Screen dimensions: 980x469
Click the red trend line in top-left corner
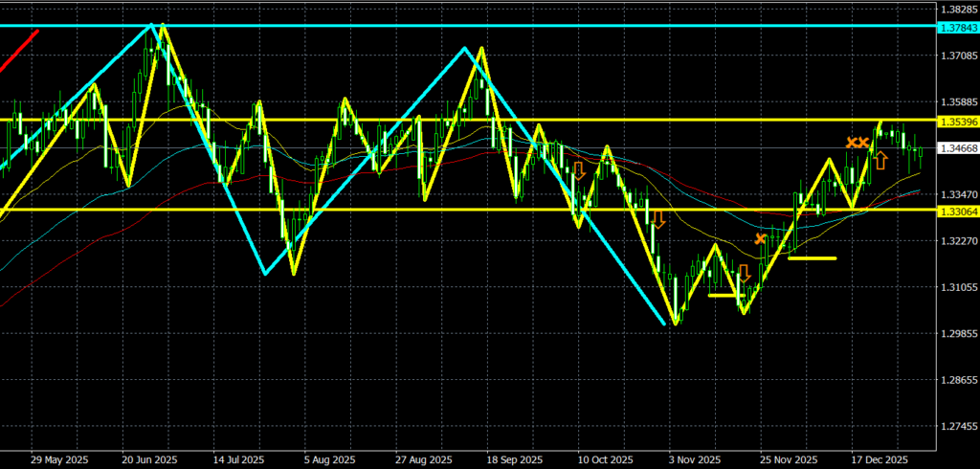(19, 51)
